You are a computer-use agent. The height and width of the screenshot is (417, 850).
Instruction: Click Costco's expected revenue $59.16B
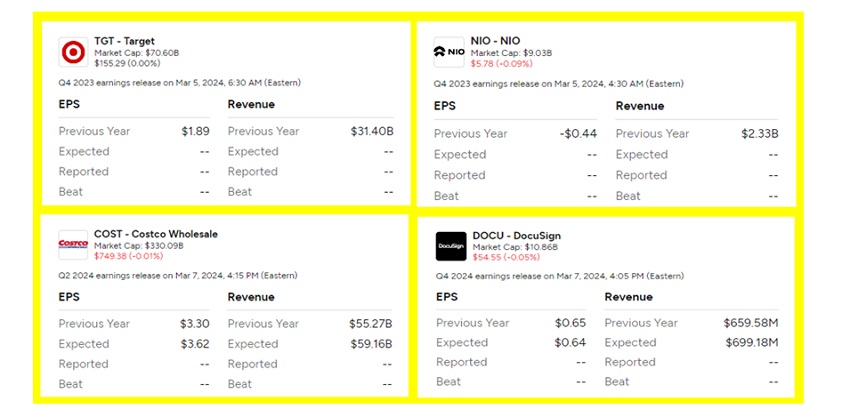[x=370, y=344]
